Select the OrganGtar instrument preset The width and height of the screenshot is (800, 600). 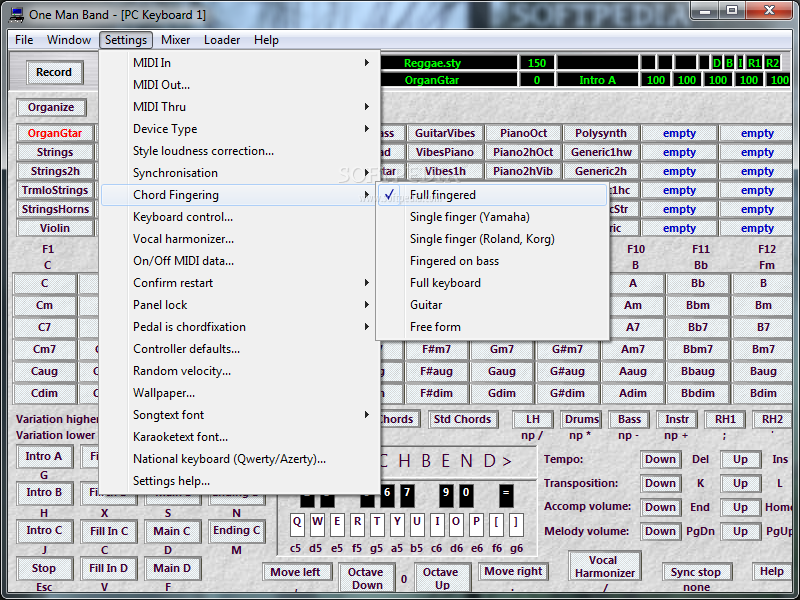point(55,133)
